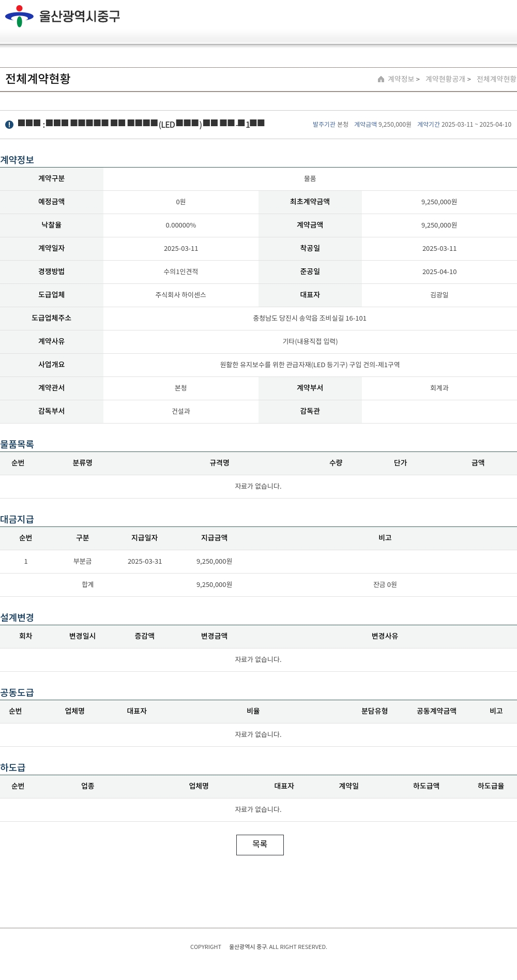Click the 설계변경 section heading
Screen dimensions: 517x980
[17, 617]
